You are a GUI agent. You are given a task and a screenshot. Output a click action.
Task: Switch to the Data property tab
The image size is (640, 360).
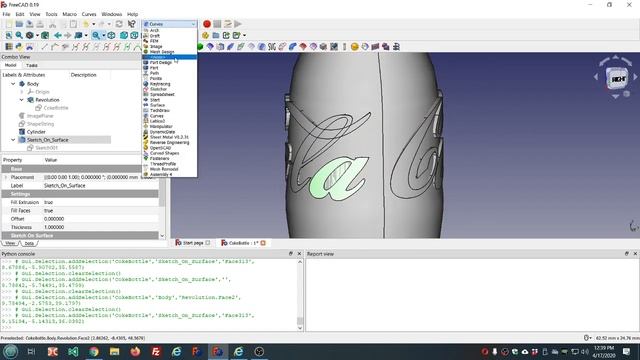pos(29,244)
